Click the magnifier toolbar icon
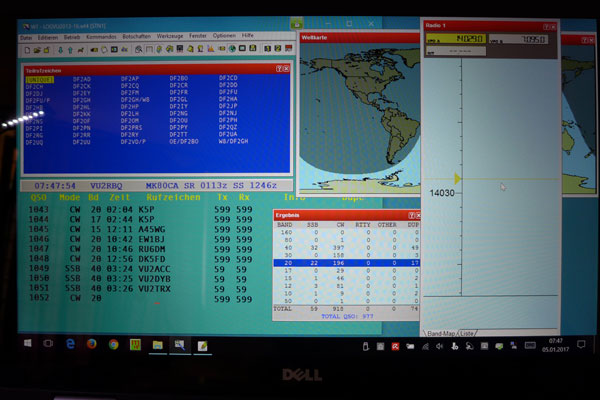 139,49
